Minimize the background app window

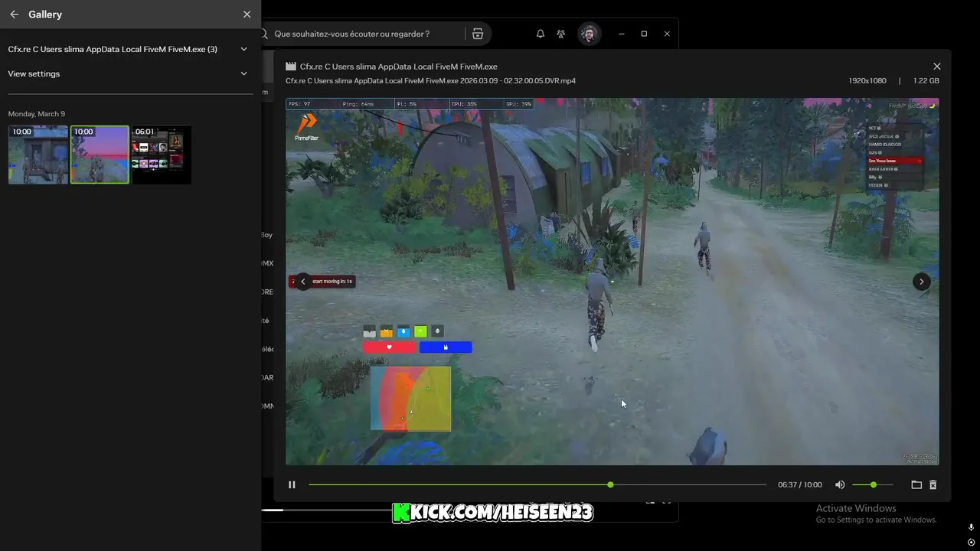click(621, 34)
